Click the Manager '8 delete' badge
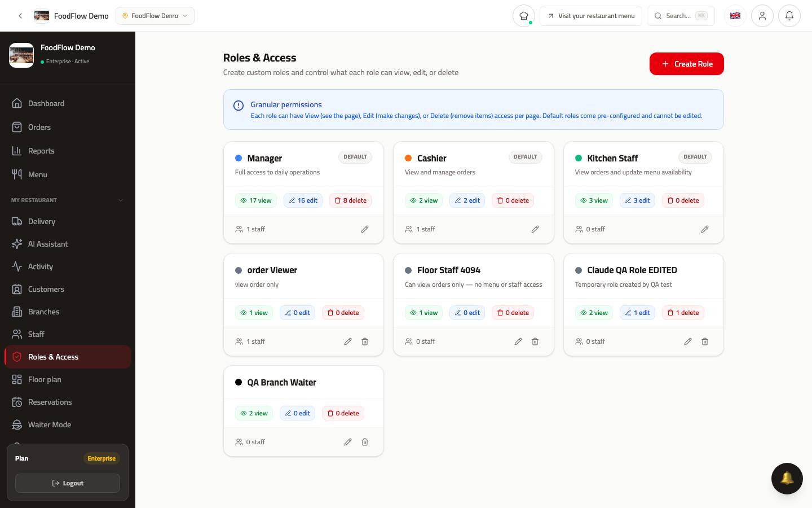This screenshot has width=812, height=508. [350, 200]
